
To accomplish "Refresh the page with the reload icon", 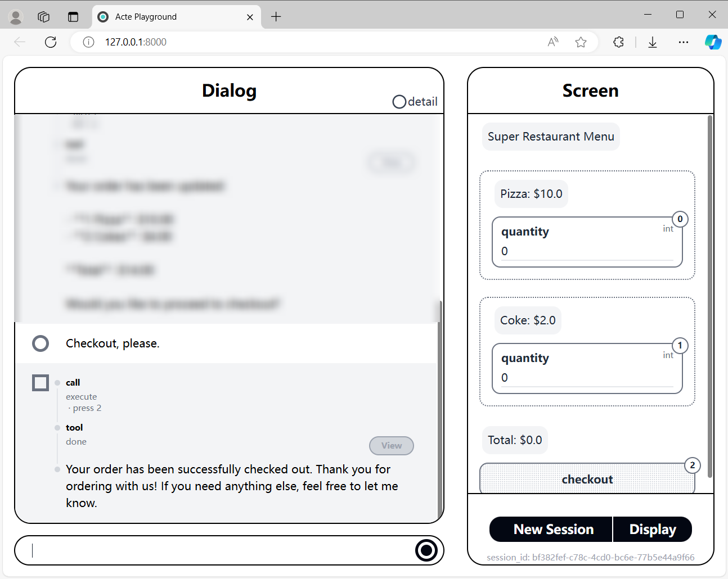I will pyautogui.click(x=50, y=42).
